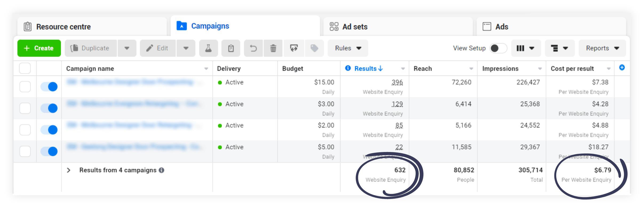The image size is (644, 208).
Task: Click the A/B test flask icon
Action: 208,48
